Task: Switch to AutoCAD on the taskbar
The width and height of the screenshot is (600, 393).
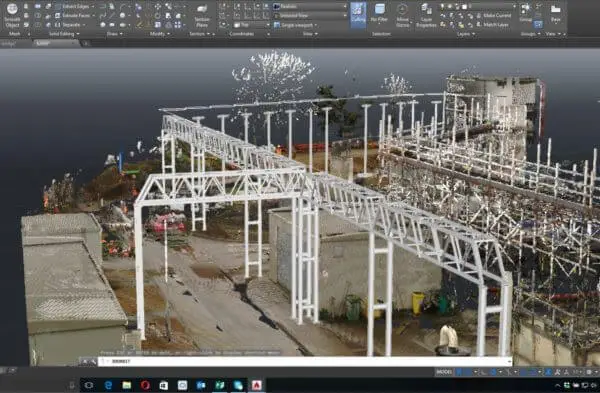Action: tap(256, 385)
